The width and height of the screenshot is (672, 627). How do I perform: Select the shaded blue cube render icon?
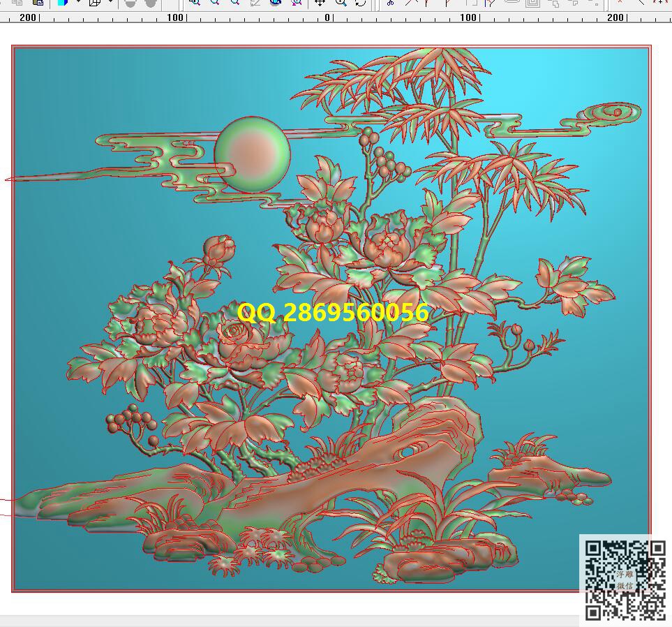[63, 3]
